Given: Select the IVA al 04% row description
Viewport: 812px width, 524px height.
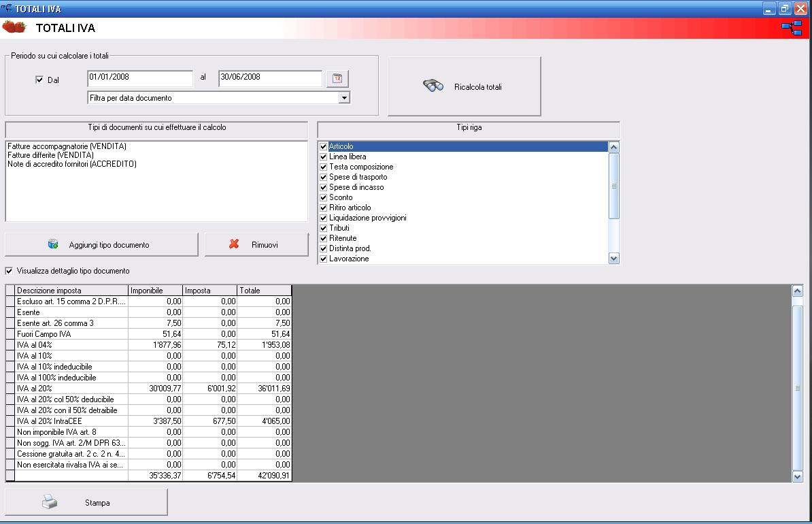Looking at the screenshot, I should [x=71, y=344].
